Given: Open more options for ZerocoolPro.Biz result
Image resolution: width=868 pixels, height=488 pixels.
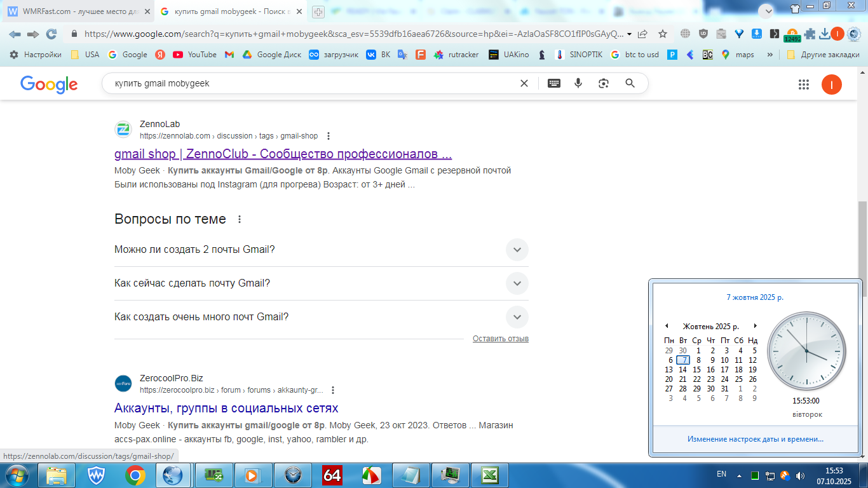Looking at the screenshot, I should click(x=333, y=390).
